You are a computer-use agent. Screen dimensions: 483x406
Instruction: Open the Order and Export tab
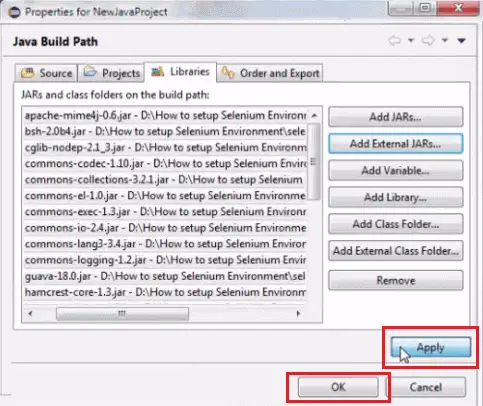270,73
